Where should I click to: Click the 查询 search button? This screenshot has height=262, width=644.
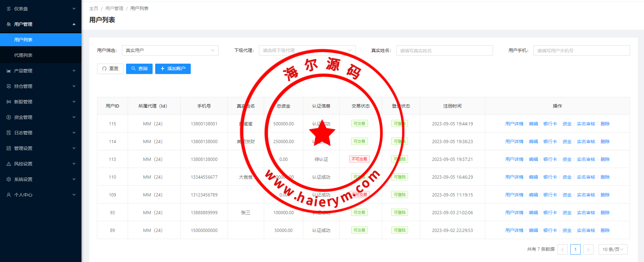click(139, 69)
